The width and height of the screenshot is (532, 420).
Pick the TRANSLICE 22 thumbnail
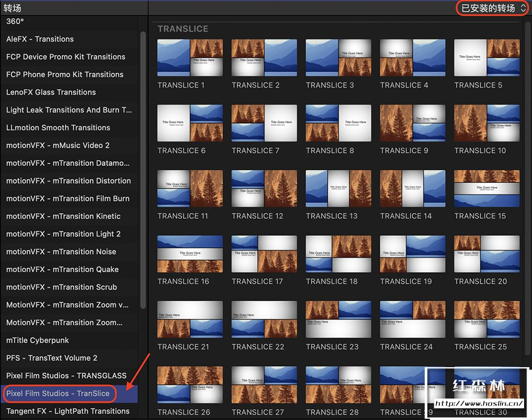pyautogui.click(x=265, y=319)
